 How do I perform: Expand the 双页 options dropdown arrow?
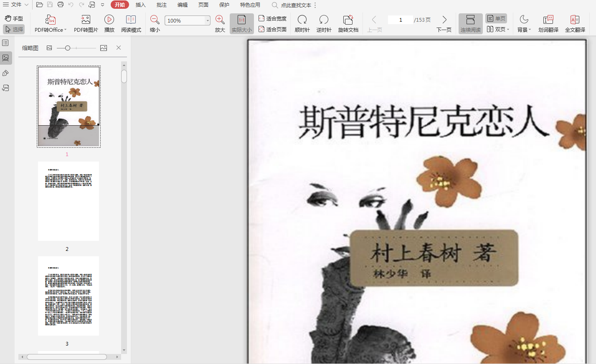pos(508,30)
